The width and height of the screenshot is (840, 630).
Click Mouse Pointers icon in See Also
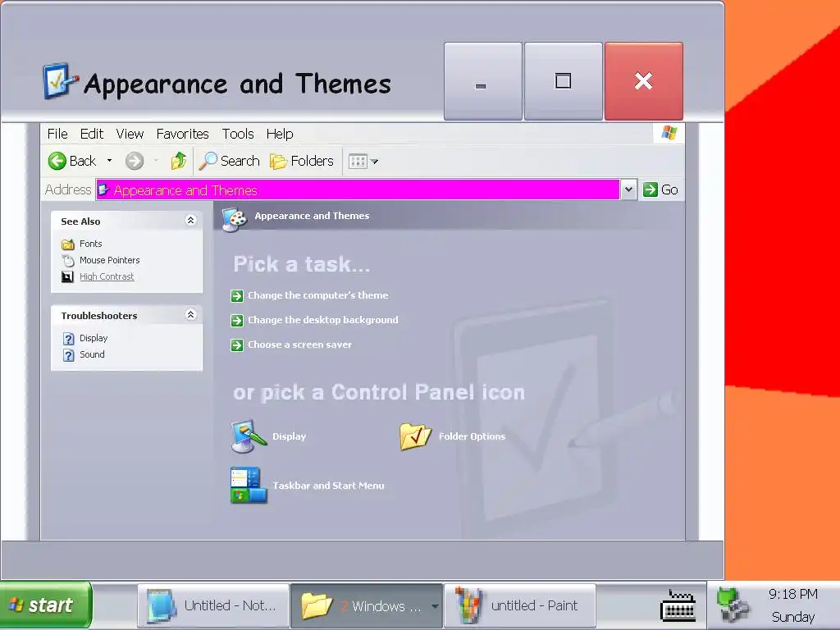tap(68, 260)
